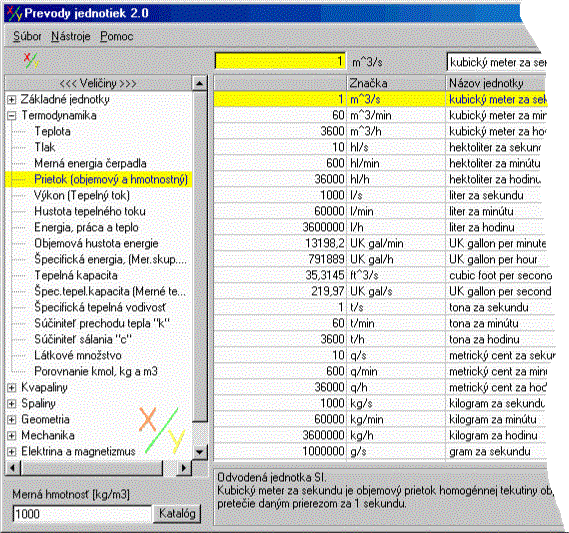
Task: Select Prietok (objemový a hmotnostný)
Action: [111, 179]
